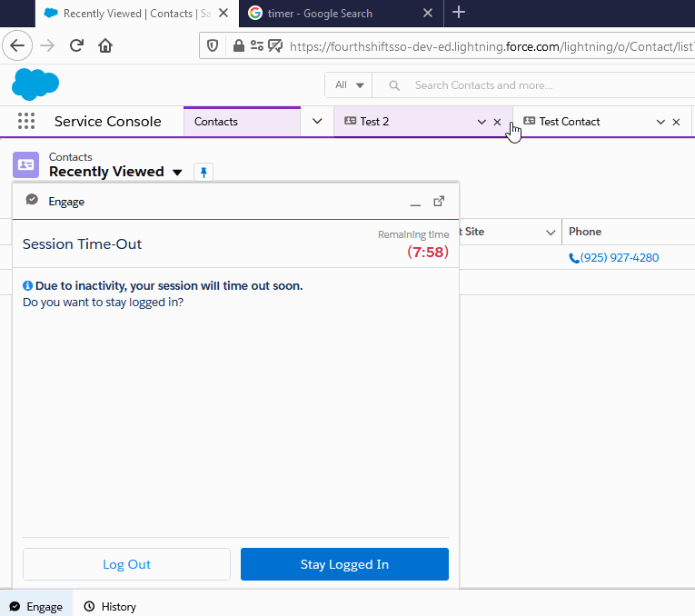The width and height of the screenshot is (695, 616).
Task: Minimize the Engage panel
Action: [415, 202]
